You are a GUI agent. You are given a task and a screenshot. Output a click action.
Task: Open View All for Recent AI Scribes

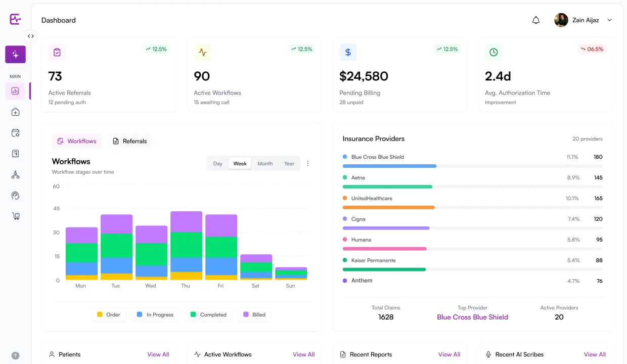595,354
